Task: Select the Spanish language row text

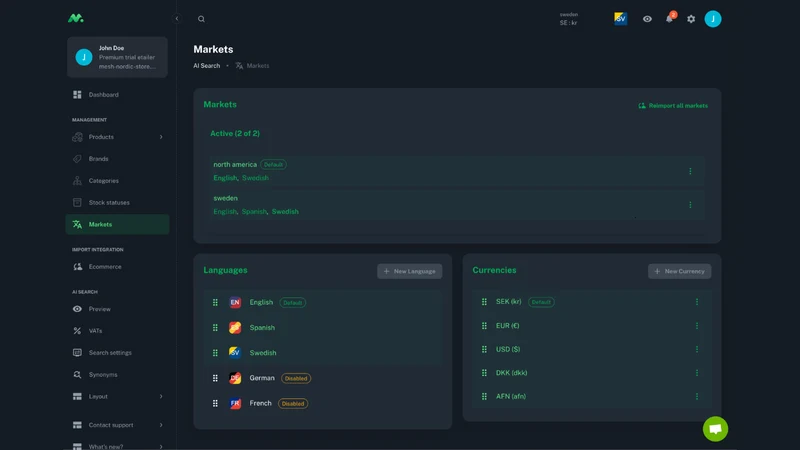Action: (262, 328)
